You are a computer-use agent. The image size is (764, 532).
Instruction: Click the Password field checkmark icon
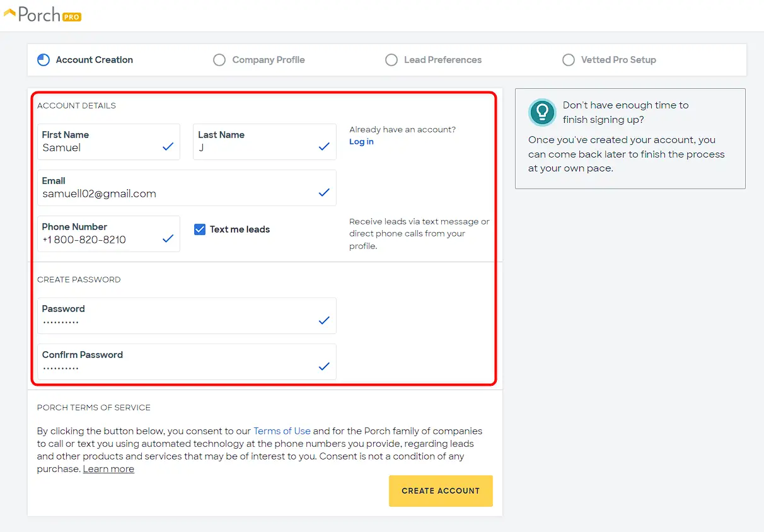coord(324,320)
